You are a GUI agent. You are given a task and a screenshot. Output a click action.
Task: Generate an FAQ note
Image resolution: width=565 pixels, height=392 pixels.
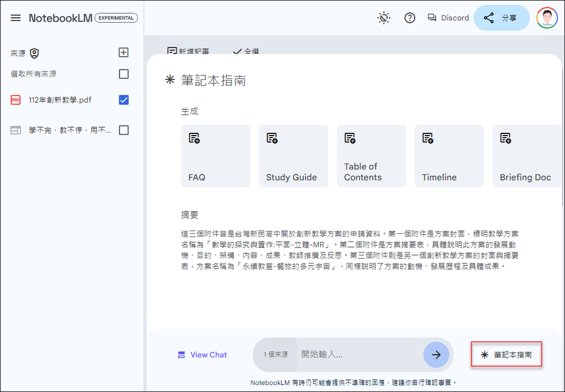[215, 156]
